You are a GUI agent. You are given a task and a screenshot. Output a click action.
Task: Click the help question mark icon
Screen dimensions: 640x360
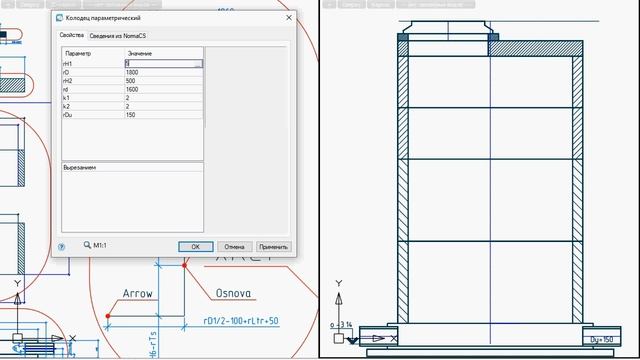[62, 247]
